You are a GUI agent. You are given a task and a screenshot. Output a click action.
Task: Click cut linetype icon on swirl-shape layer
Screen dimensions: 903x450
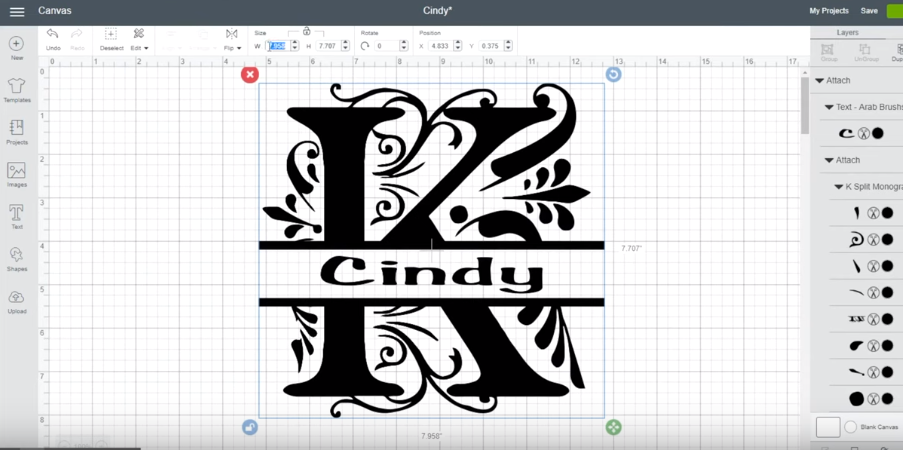pyautogui.click(x=873, y=240)
